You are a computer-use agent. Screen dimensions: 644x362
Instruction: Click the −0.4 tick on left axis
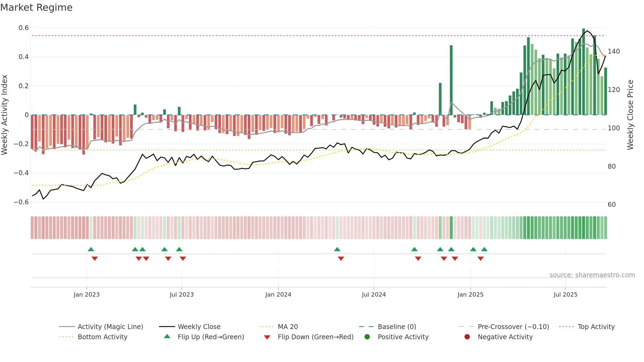click(21, 173)
